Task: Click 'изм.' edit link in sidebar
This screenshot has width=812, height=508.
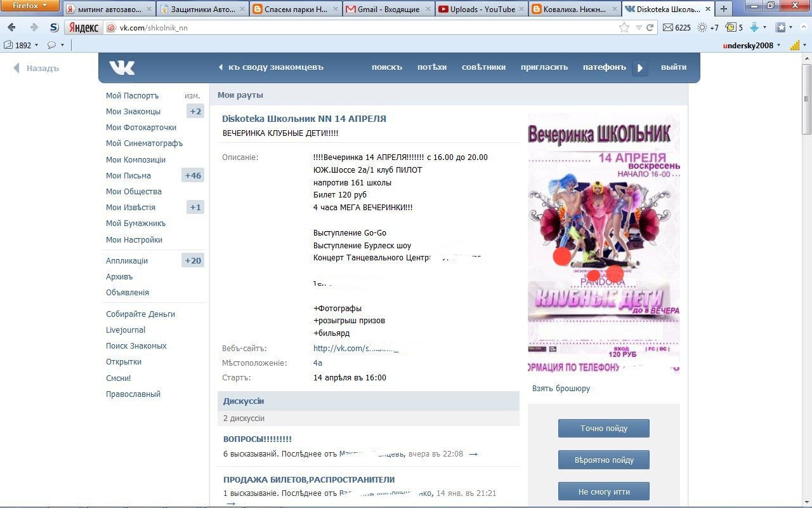Action: click(x=192, y=96)
